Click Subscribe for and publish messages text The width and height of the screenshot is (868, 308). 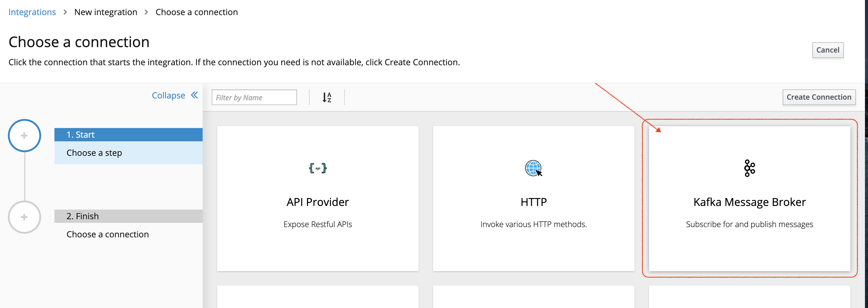click(x=749, y=224)
